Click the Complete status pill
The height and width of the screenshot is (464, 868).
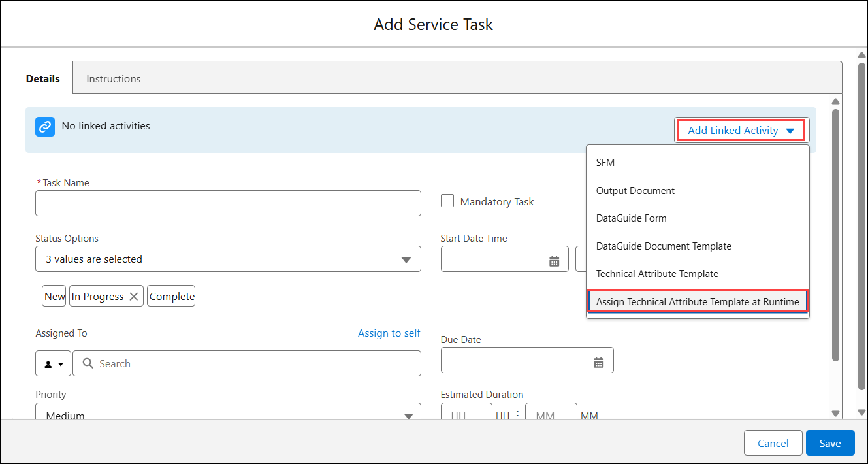pos(172,296)
